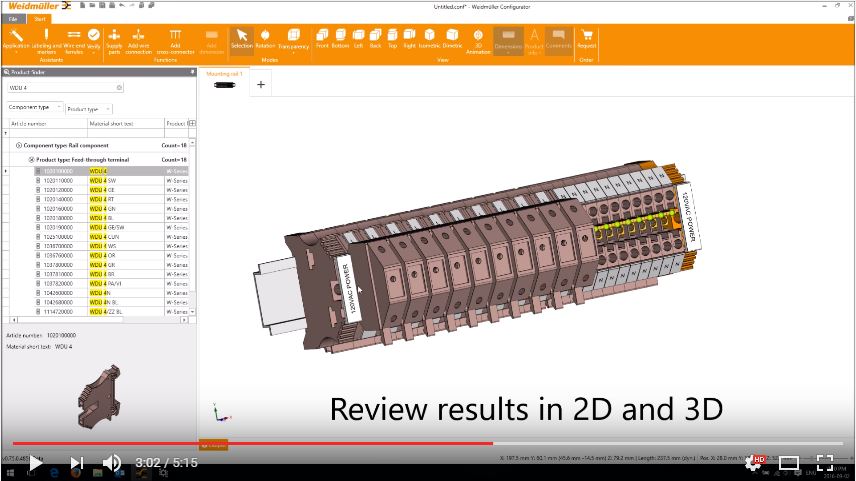Collapse Product type: Feed-through terminal group
Viewport: 856px width, 481px height.
point(31,159)
